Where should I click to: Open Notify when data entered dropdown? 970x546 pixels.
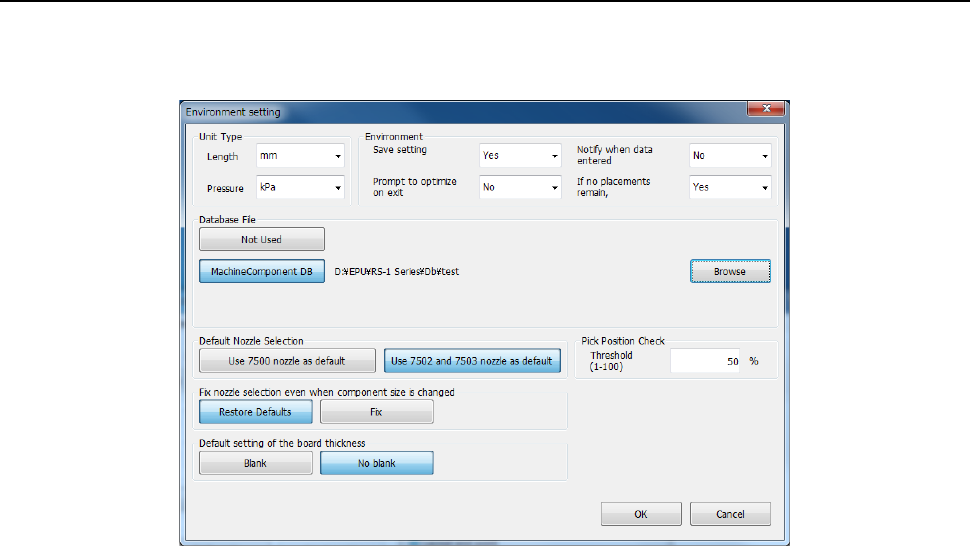[730, 155]
